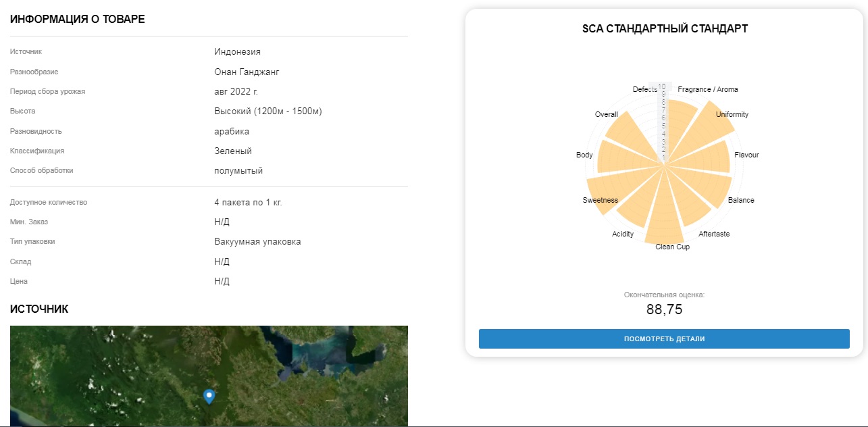Click the Fragrance / Aroma chart label
This screenshot has width=868, height=427.
tap(708, 89)
